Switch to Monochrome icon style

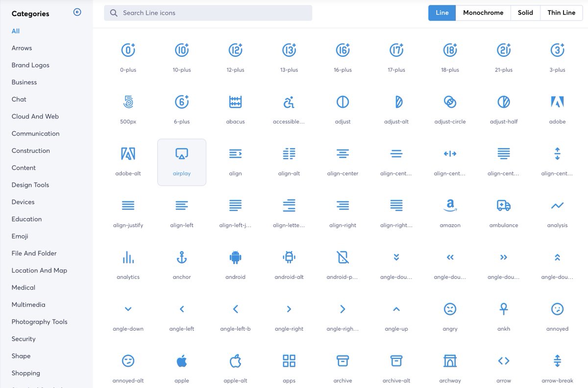point(483,13)
